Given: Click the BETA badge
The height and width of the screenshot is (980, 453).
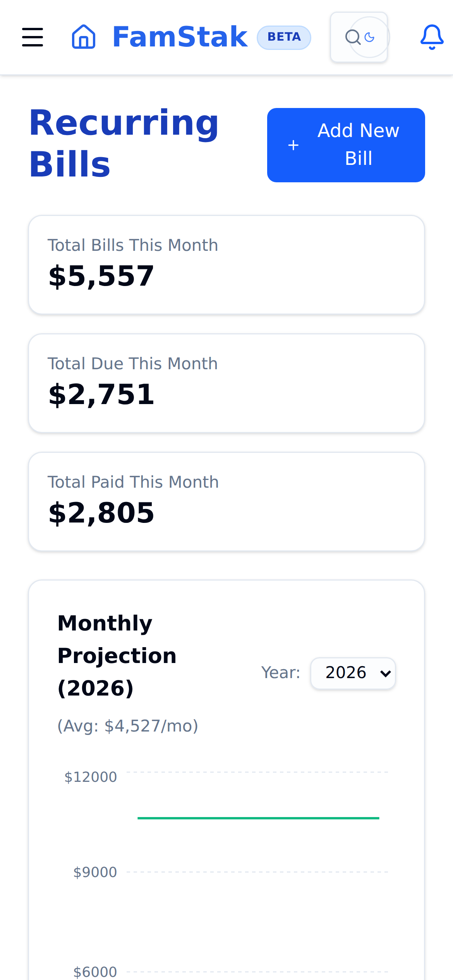Looking at the screenshot, I should click(284, 37).
